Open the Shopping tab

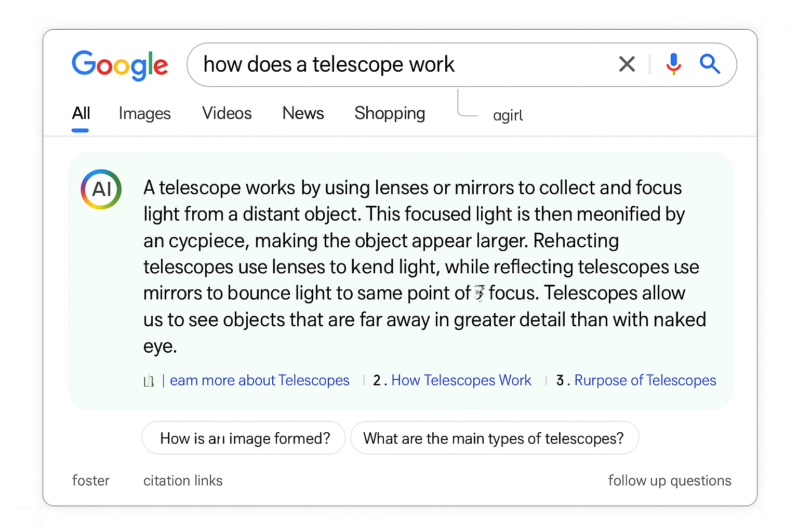pyautogui.click(x=390, y=113)
